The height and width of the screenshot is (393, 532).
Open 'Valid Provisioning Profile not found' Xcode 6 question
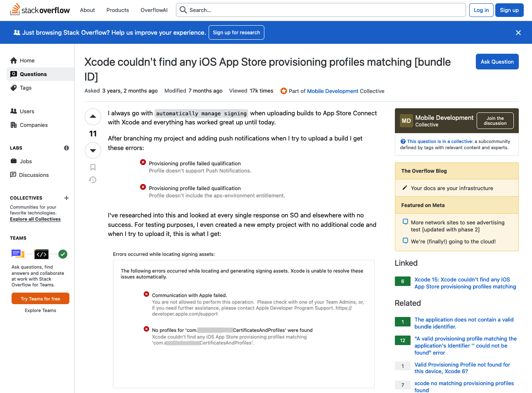462,368
